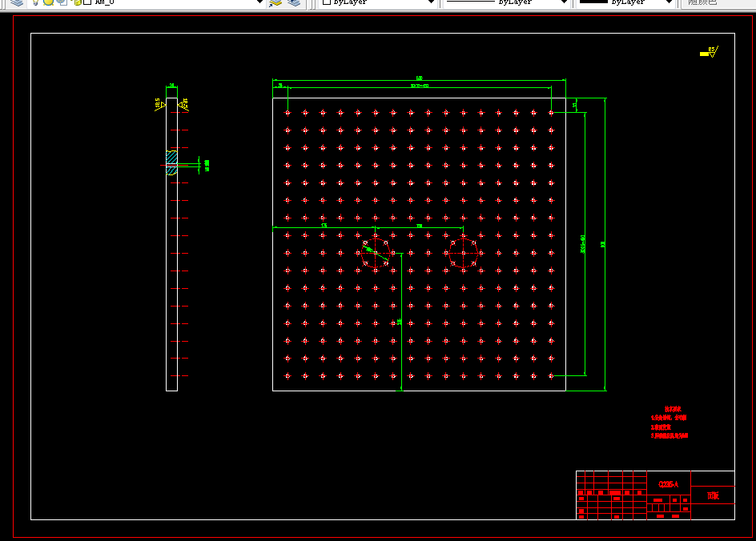Toggle the layer lock icon
The height and width of the screenshot is (541, 756).
(77, 2)
